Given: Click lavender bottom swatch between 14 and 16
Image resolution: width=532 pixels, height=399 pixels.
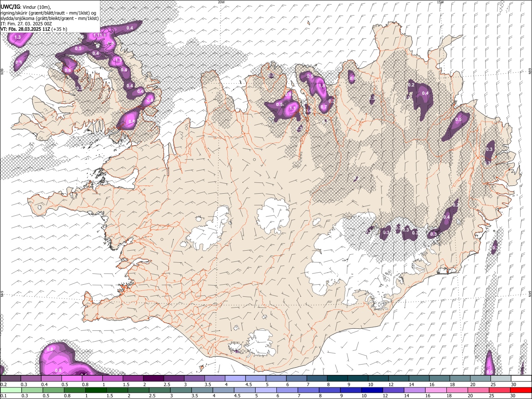Looking at the screenshot, I should 415,390.
